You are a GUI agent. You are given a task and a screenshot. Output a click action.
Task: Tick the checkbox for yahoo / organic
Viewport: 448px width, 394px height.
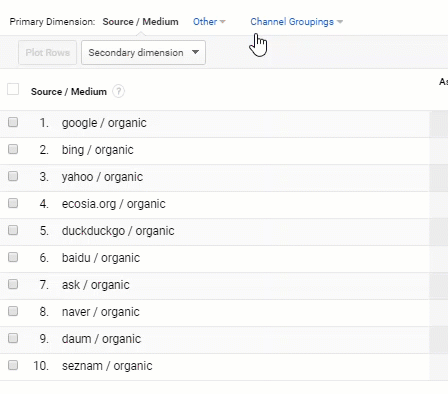(x=13, y=176)
